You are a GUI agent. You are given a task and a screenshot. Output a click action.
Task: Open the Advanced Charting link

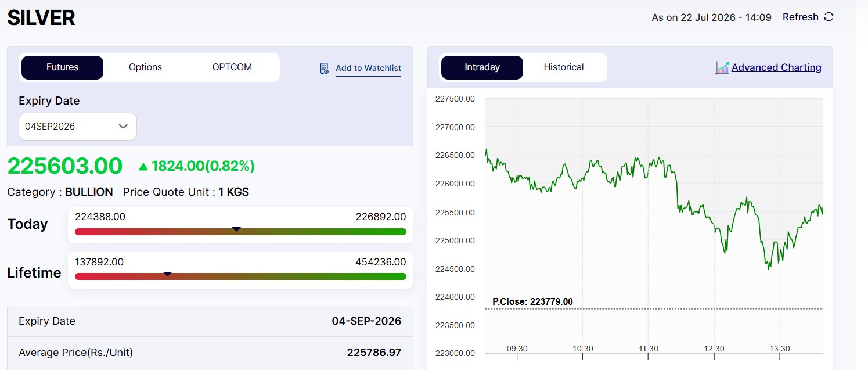[x=776, y=67]
